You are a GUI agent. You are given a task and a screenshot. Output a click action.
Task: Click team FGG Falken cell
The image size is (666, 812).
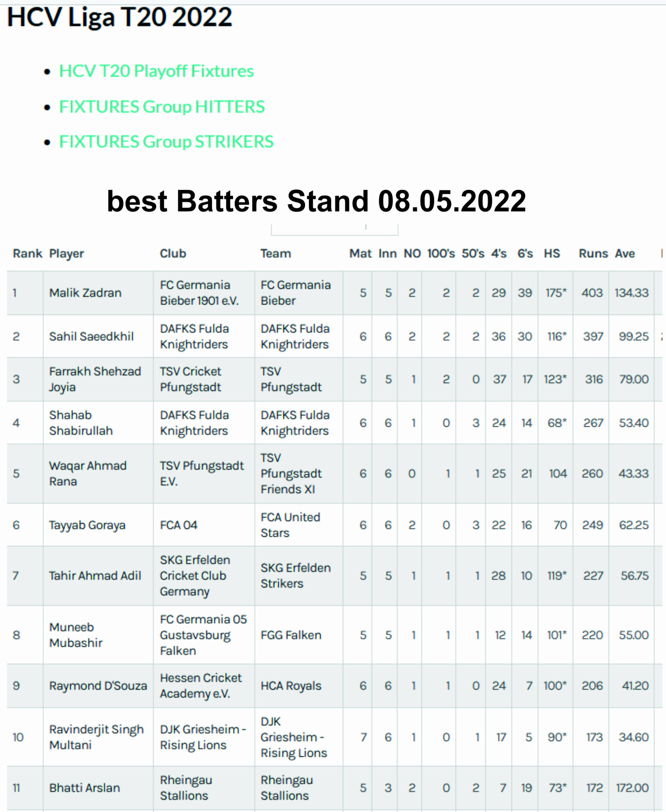point(291,635)
